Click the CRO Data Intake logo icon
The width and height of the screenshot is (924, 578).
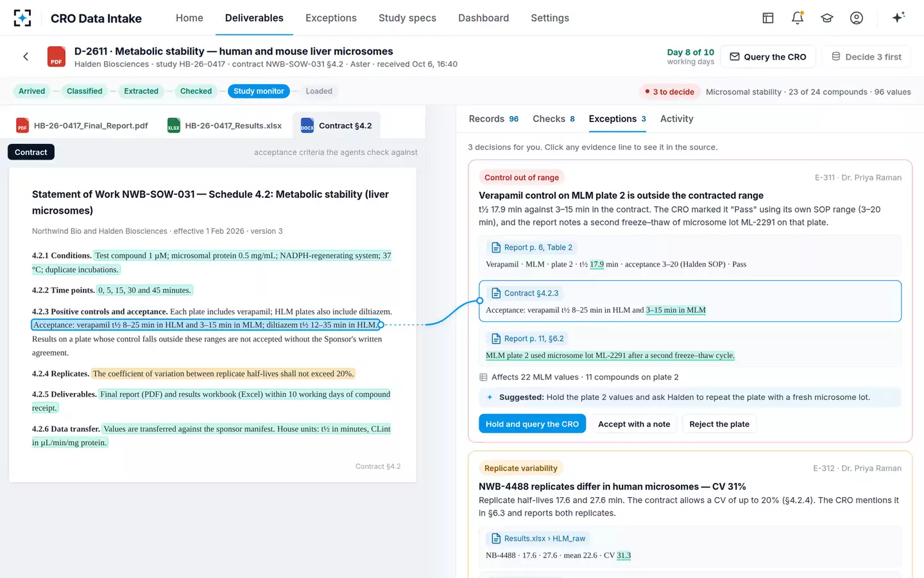coord(22,18)
